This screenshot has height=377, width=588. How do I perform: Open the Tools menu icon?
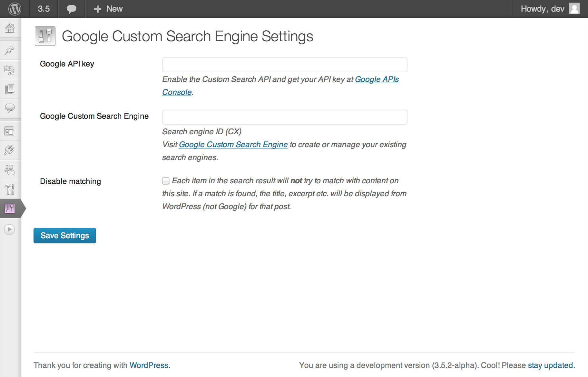(x=10, y=189)
